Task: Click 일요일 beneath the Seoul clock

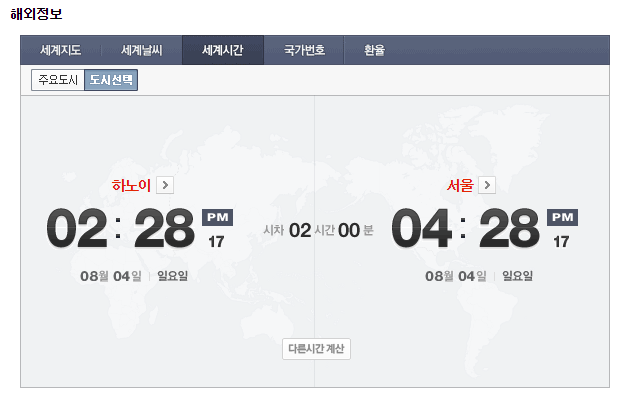Action: (517, 276)
